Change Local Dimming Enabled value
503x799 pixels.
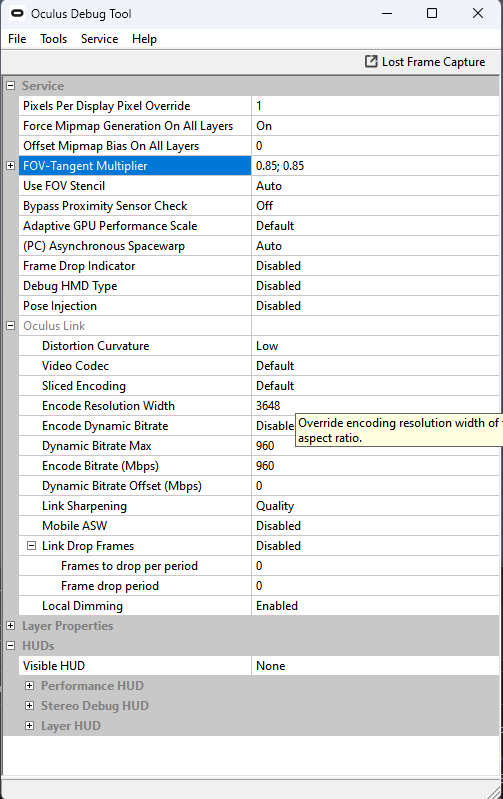375,606
